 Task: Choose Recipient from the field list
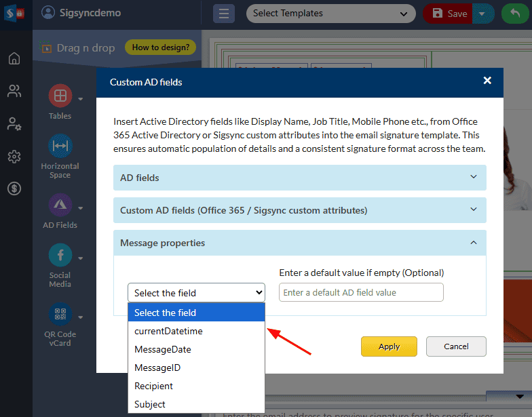coord(153,386)
